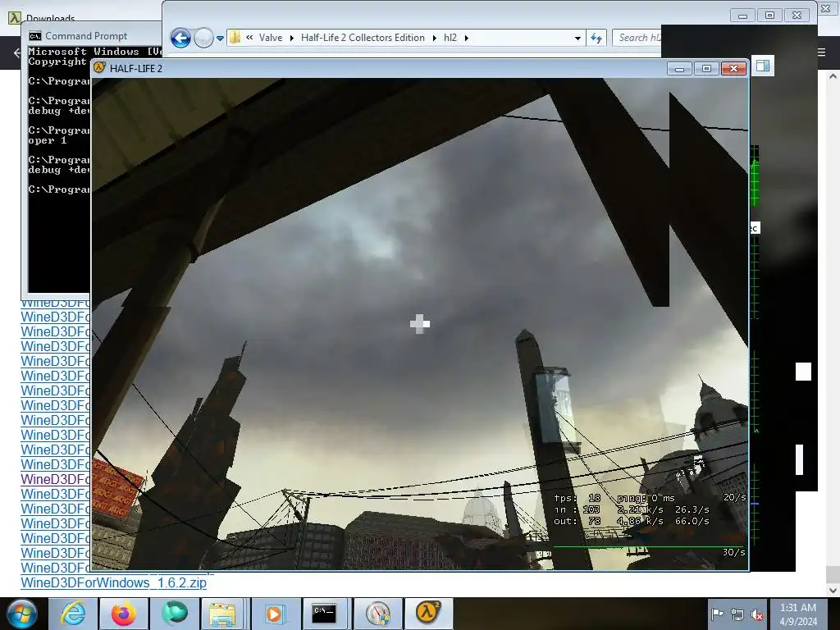Maximize the HALF-LIFE 2 game window
Image resolution: width=840 pixels, height=630 pixels.
tap(706, 69)
